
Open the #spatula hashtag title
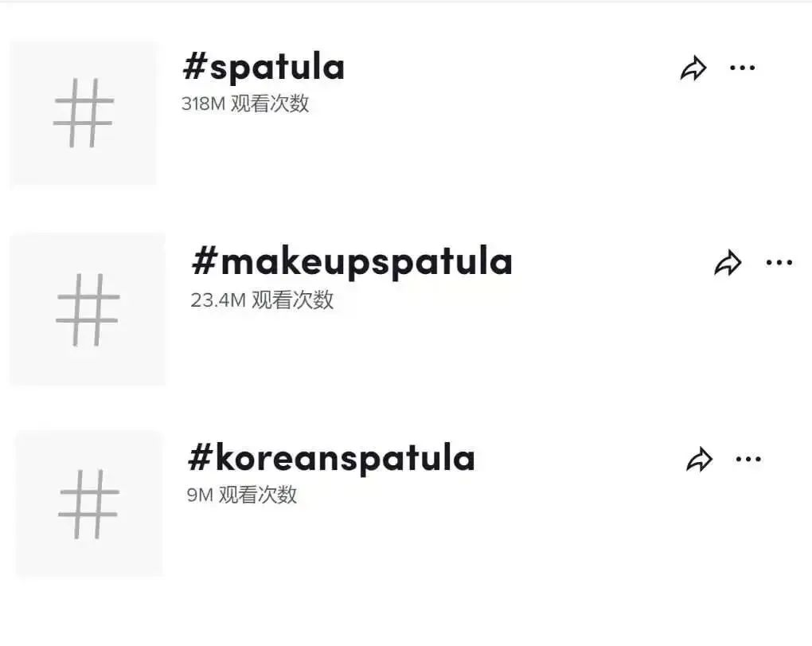(264, 68)
